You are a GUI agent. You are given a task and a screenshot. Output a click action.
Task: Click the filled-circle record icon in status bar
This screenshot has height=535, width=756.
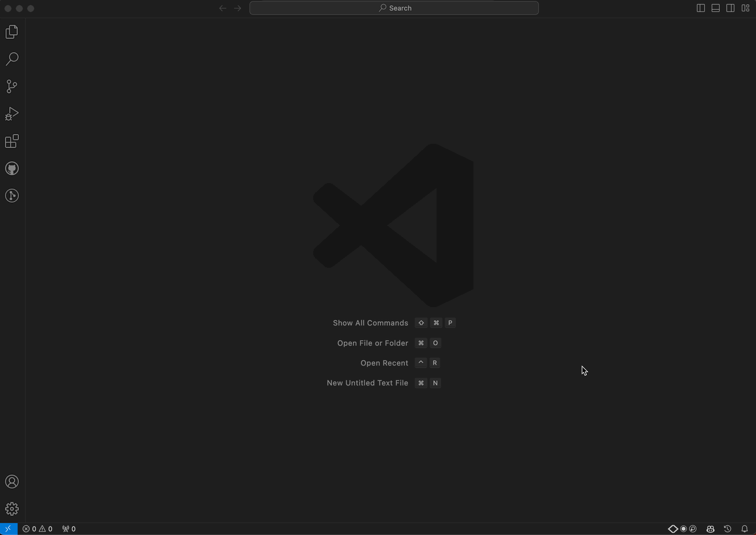point(684,529)
